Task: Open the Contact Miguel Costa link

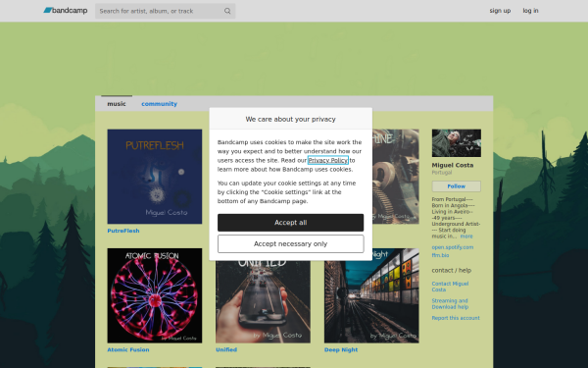Action: (x=450, y=287)
